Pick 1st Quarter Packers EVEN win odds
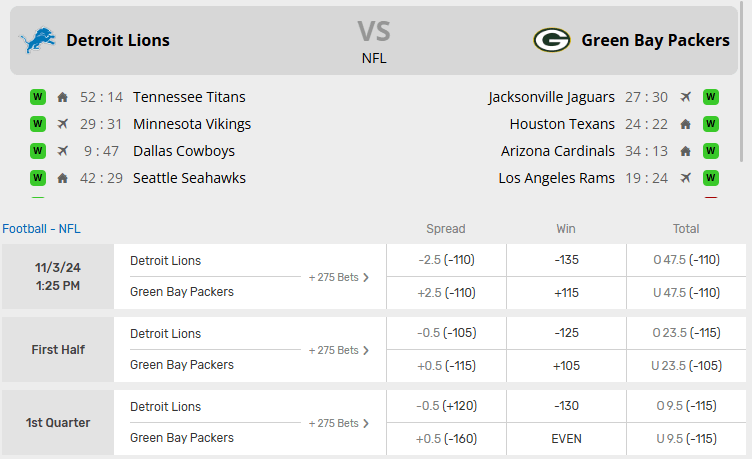This screenshot has width=752, height=459. 566,438
